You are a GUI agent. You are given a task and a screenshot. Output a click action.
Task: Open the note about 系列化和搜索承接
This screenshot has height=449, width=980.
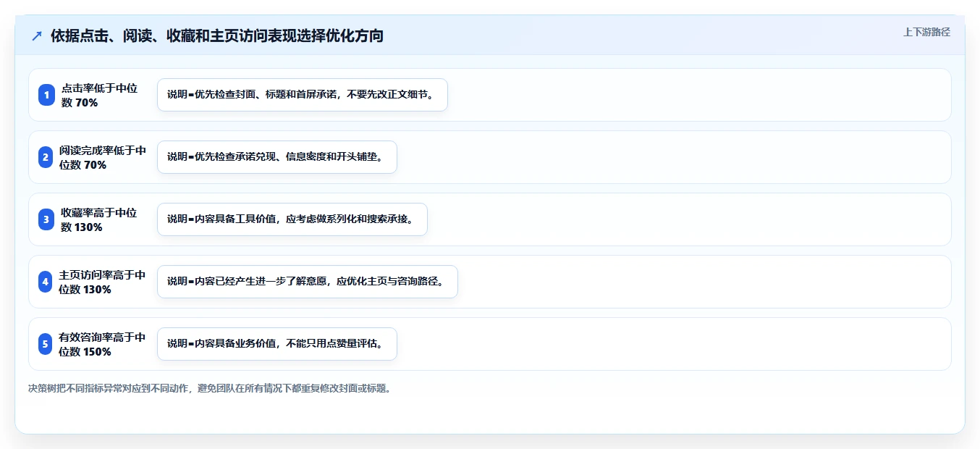pos(292,219)
